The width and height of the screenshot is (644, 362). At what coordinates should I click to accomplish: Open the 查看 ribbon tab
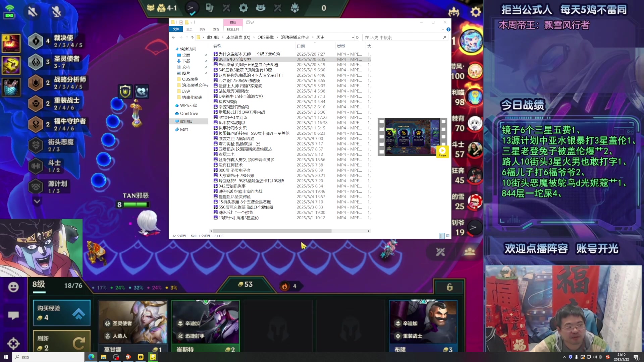click(216, 29)
